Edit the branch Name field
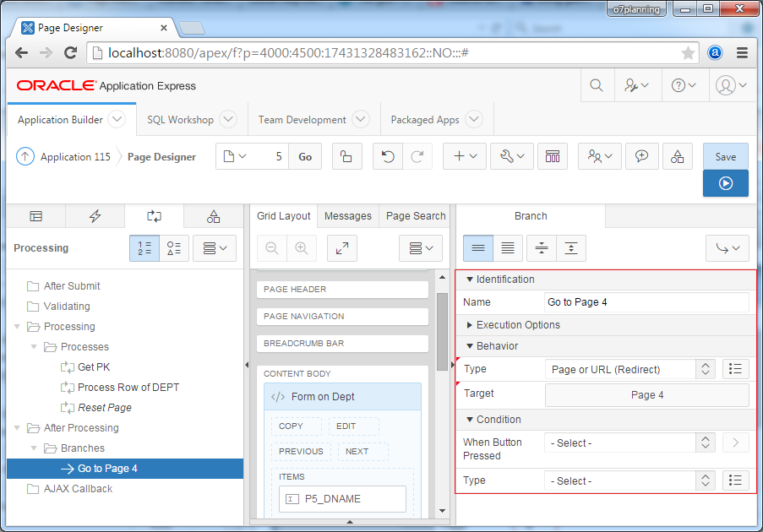This screenshot has width=763, height=532. click(646, 302)
